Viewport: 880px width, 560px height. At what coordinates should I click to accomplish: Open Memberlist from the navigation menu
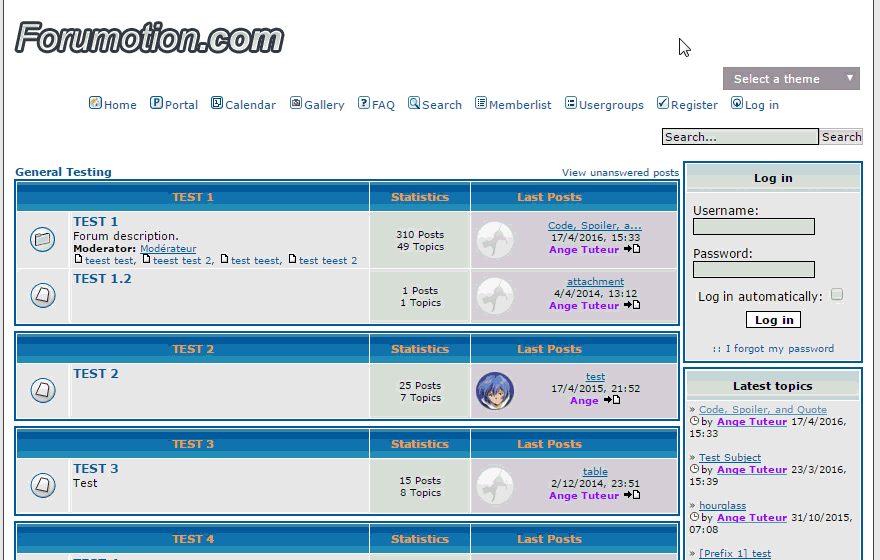tap(520, 105)
